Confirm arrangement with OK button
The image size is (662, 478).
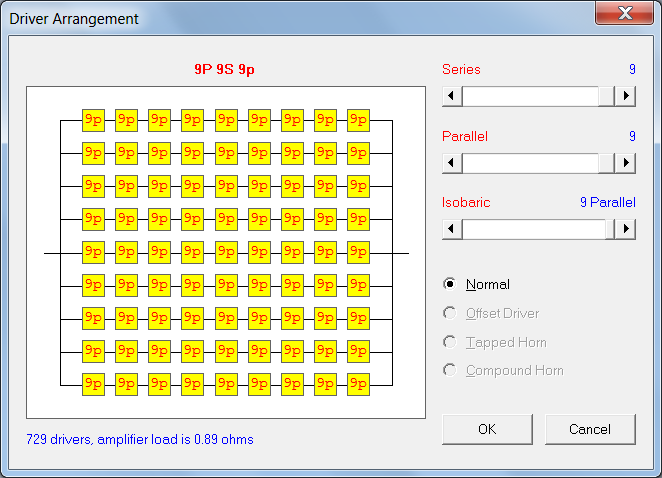[x=487, y=429]
